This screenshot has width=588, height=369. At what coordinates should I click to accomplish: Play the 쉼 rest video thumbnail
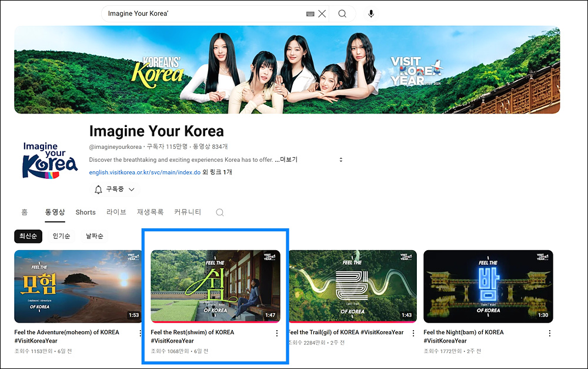215,287
